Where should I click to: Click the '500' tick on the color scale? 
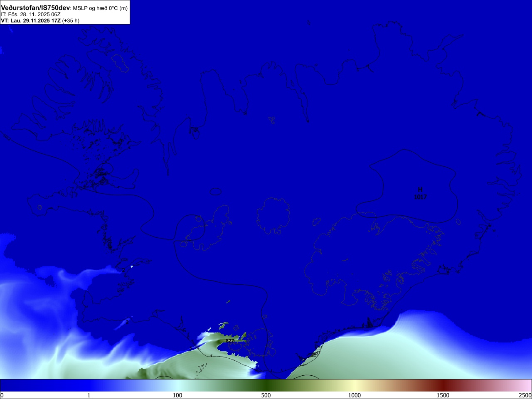coord(266,395)
